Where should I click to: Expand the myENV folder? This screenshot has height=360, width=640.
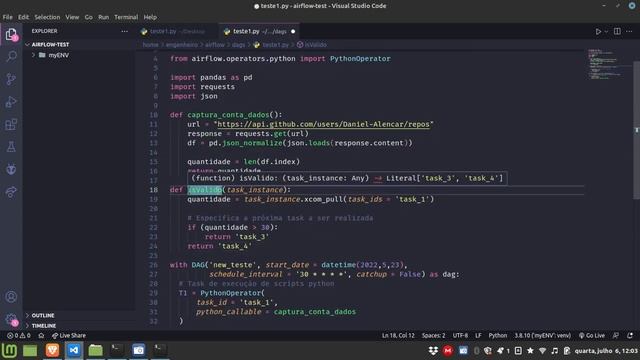point(78,55)
